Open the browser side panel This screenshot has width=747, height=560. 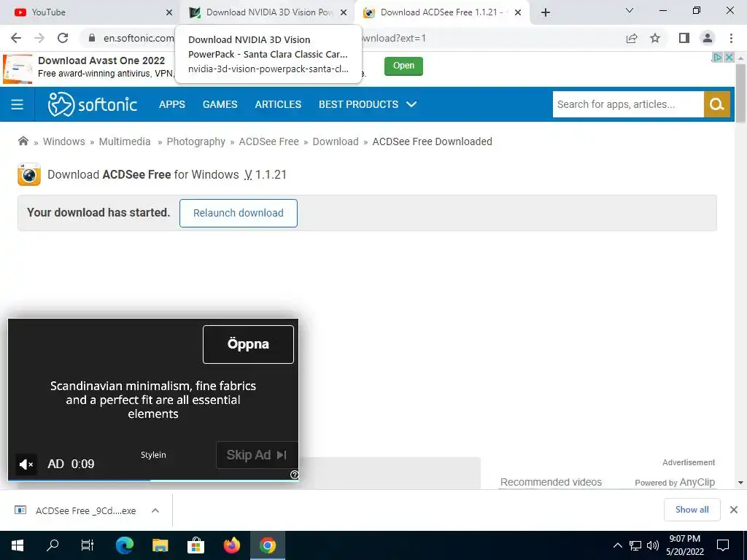[x=684, y=38]
